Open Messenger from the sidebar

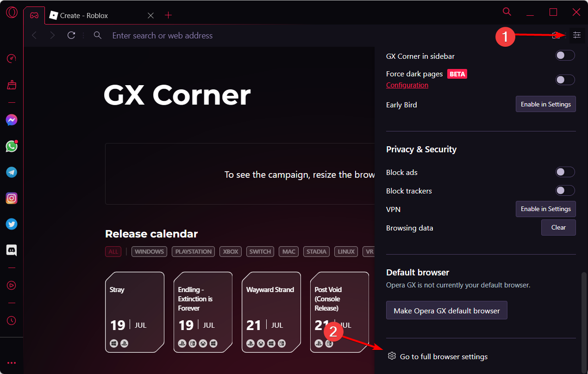(x=12, y=120)
